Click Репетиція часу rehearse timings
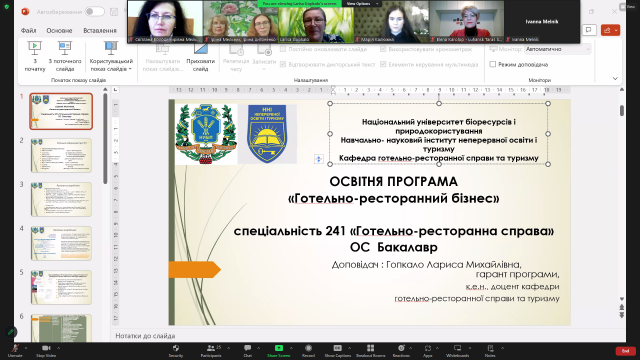The width and height of the screenshot is (640, 360). pos(236,56)
